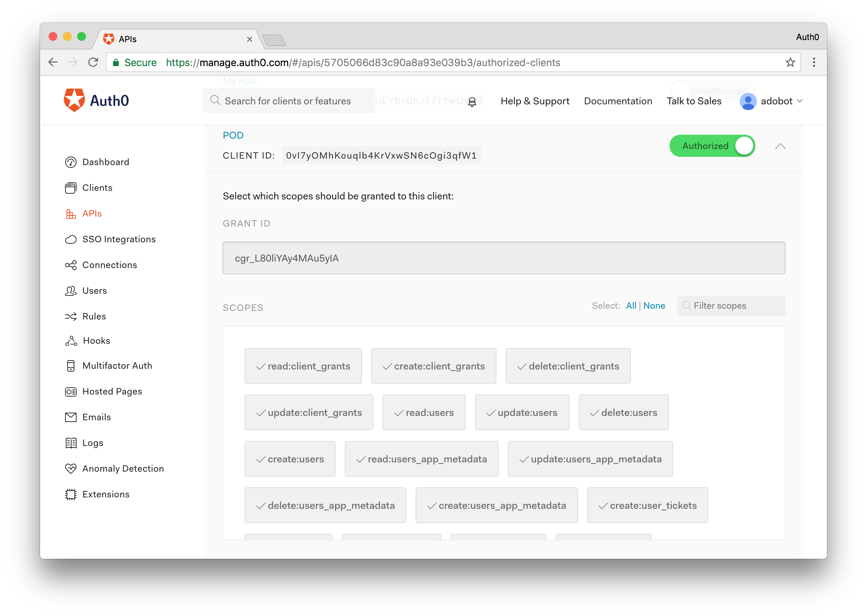Open Chrome's three-dot menu

[x=813, y=63]
